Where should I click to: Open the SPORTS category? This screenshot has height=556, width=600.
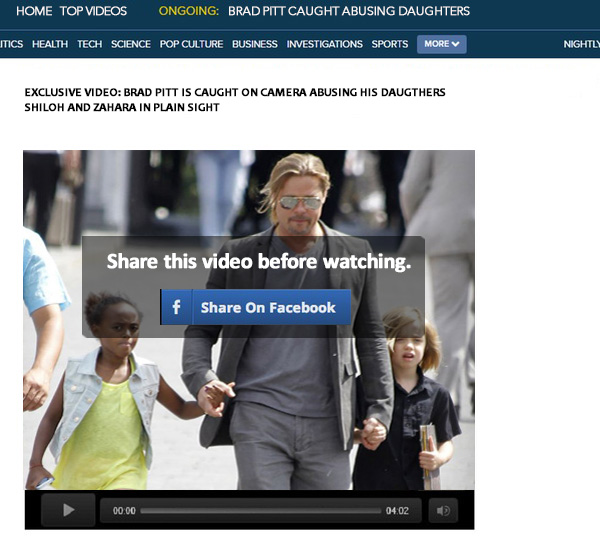coord(390,44)
